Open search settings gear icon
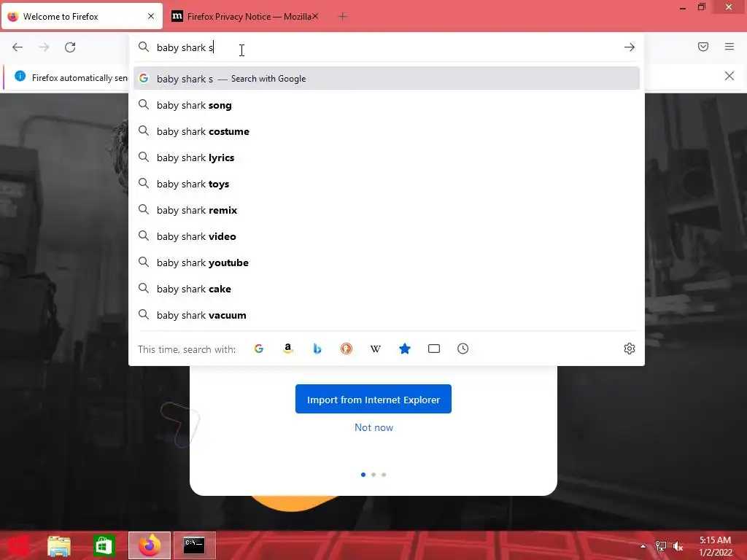This screenshot has height=560, width=747. (630, 349)
